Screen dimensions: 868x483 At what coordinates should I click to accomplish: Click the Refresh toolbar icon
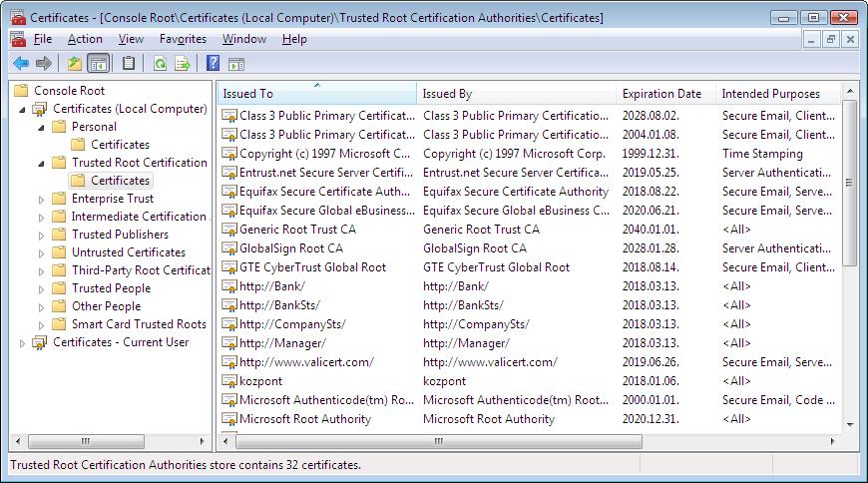click(160, 64)
